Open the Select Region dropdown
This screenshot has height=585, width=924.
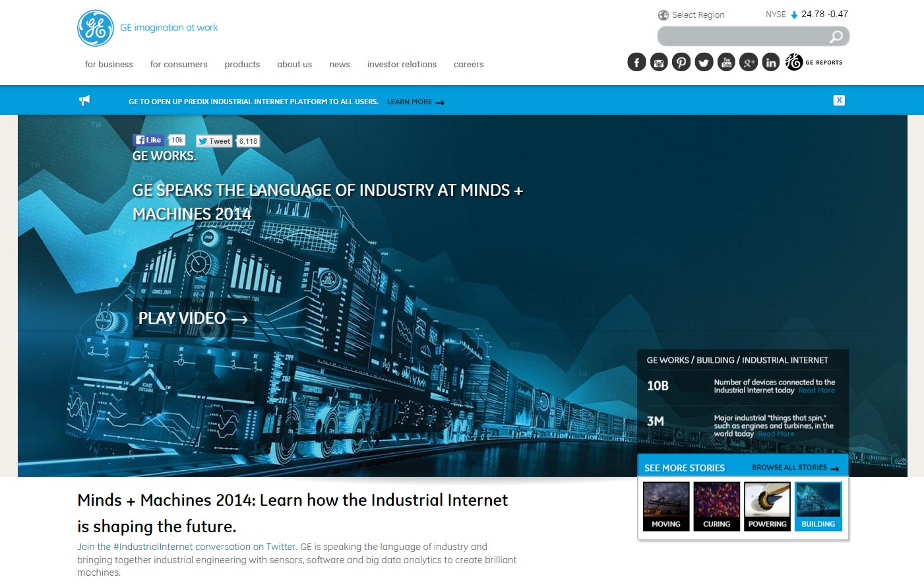point(691,15)
